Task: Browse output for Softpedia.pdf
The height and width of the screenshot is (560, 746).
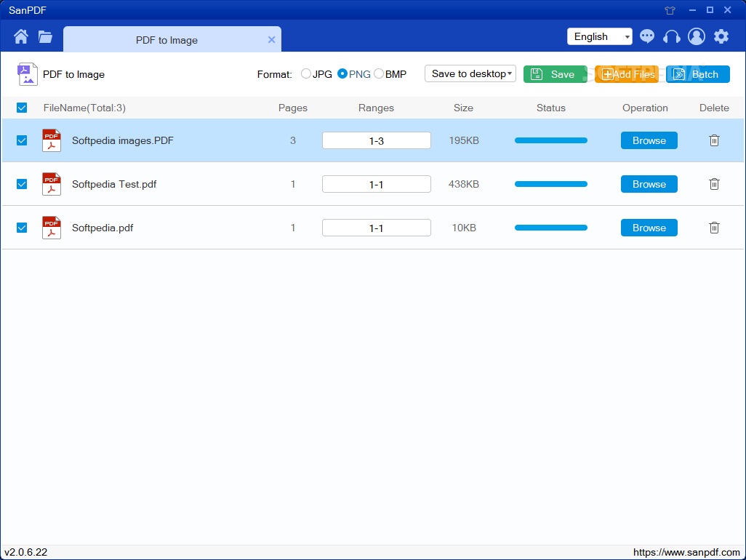Action: 649,228
